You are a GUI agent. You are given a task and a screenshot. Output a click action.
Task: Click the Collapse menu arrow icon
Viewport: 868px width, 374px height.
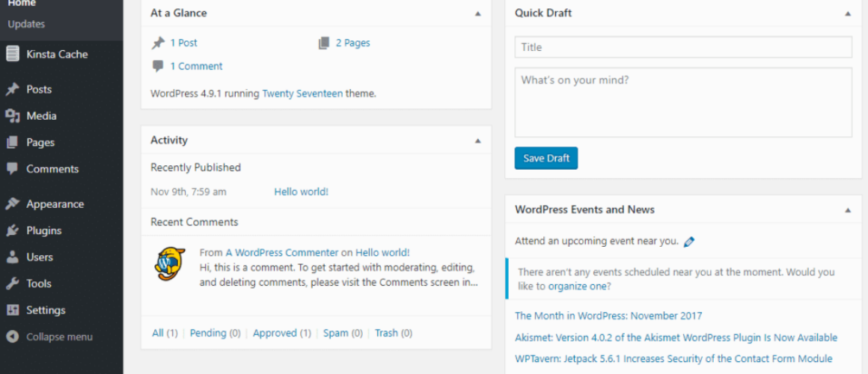pos(13,337)
